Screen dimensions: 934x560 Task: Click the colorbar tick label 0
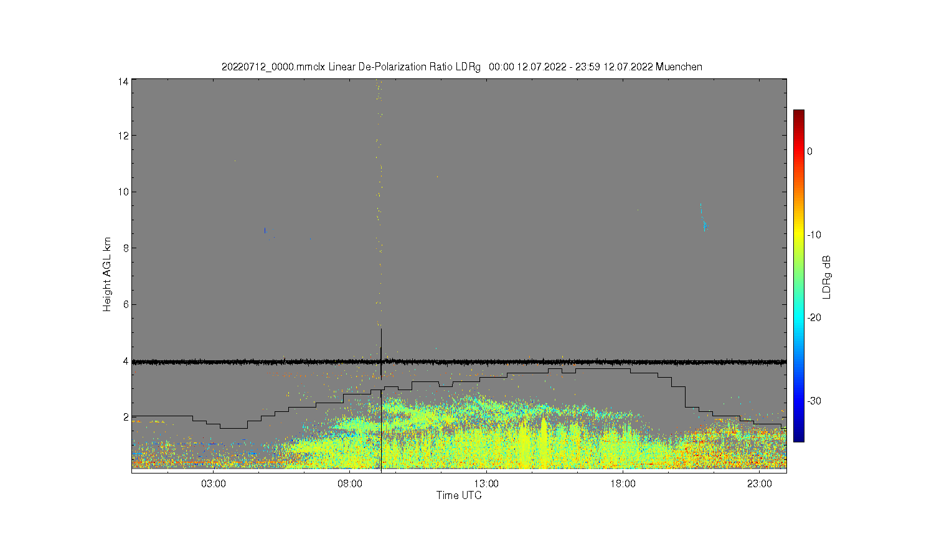[x=810, y=151]
